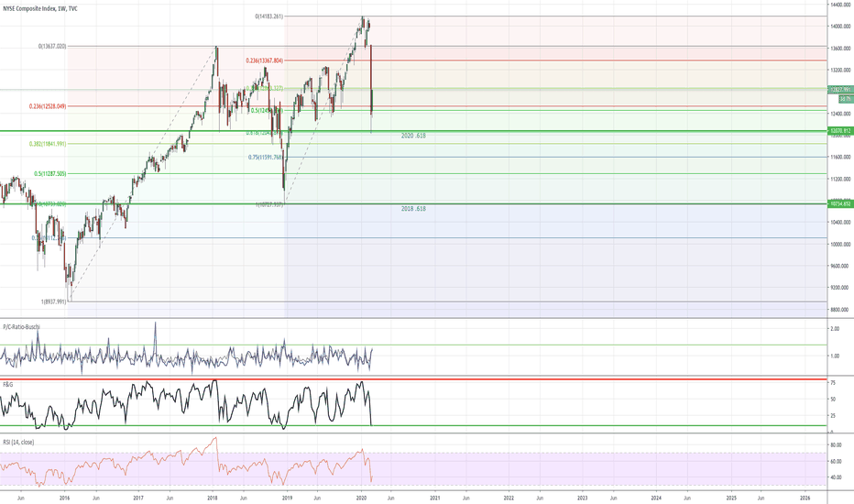Click the '2018 .618' text annotation
The image size is (854, 504).
click(x=413, y=209)
